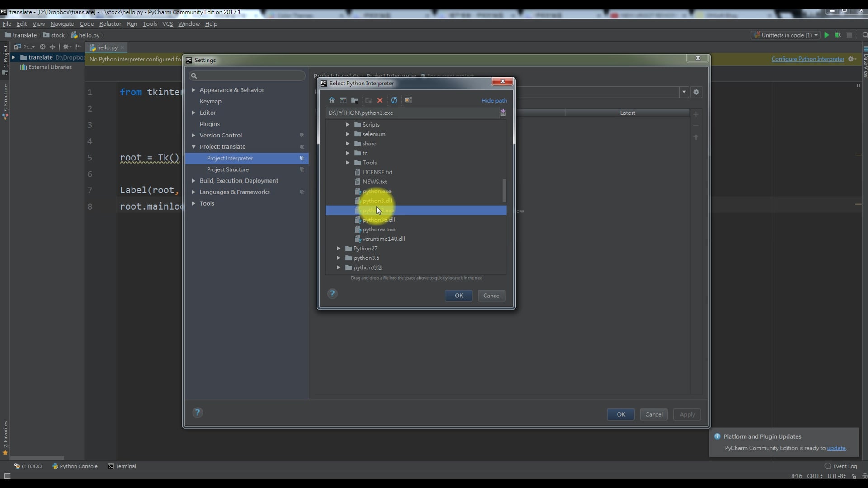Expand Appearance & Behavior settings section
Image resolution: width=868 pixels, height=488 pixels.
pos(194,90)
